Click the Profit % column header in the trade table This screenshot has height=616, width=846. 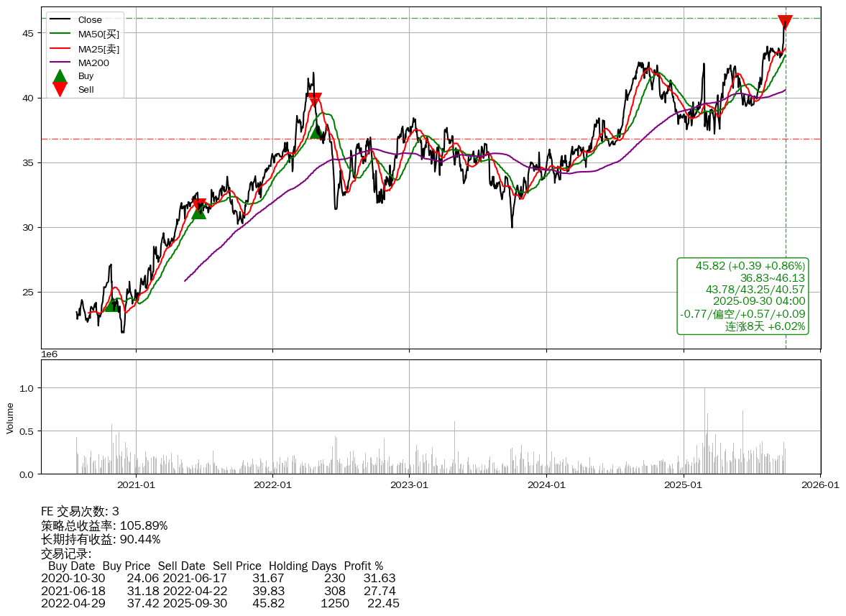click(x=363, y=566)
